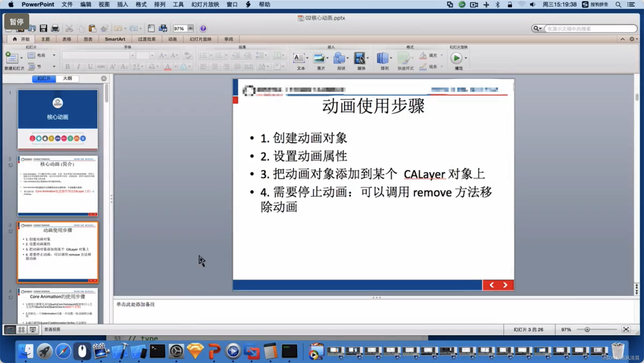
Task: Expand the 布局 layout dropdown
Action: point(54,55)
